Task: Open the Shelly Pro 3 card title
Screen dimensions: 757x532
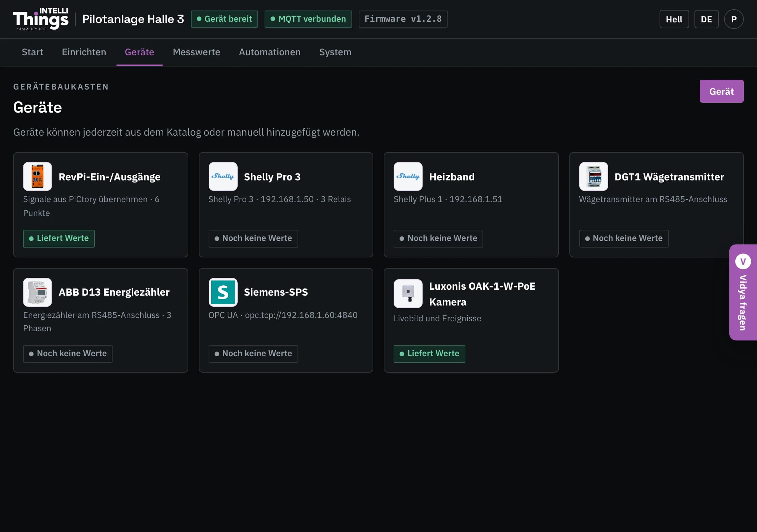Action: tap(272, 177)
